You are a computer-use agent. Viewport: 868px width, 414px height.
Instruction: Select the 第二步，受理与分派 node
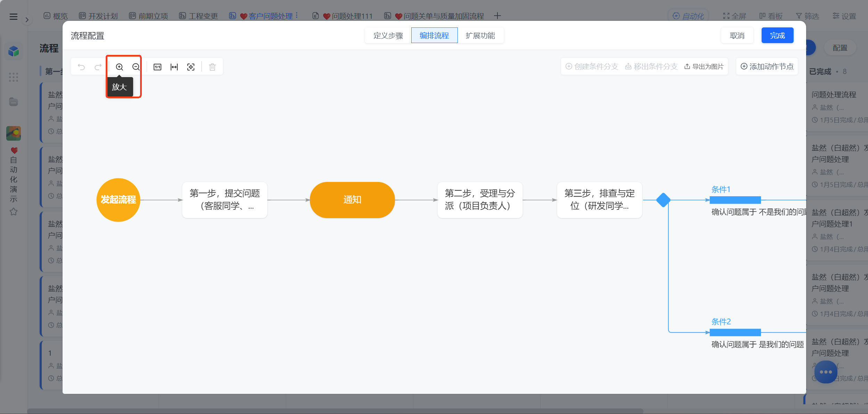[x=480, y=200]
